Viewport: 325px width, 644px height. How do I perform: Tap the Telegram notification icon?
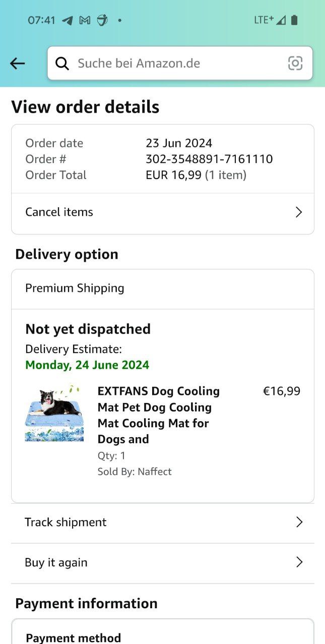[x=67, y=21]
